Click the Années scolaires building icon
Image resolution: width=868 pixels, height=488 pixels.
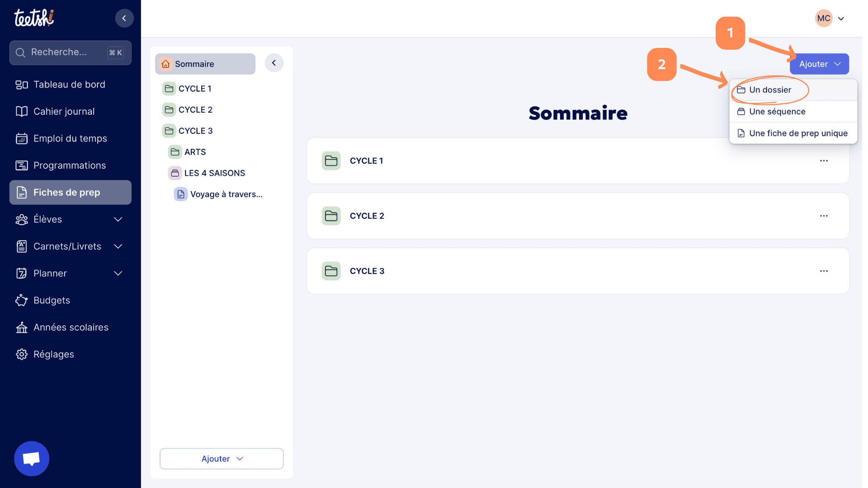22,328
